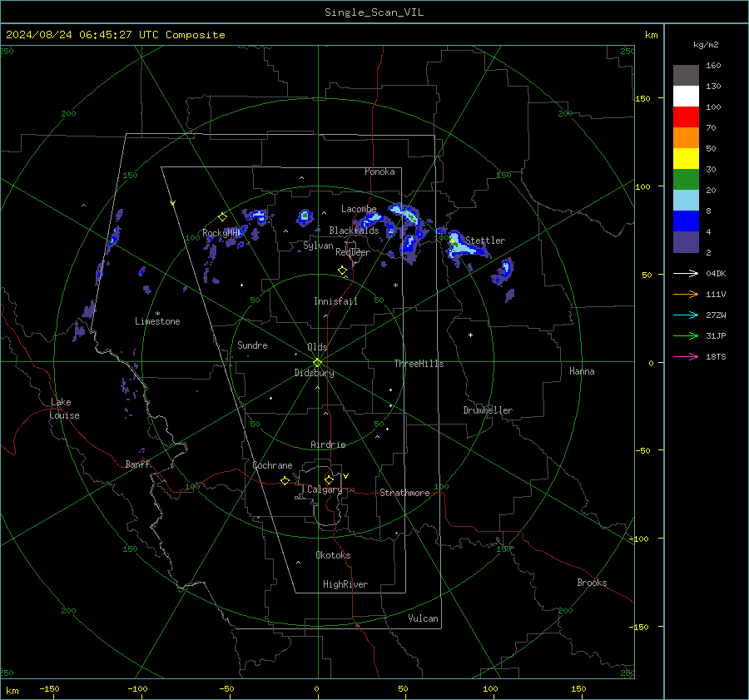Click the 04DK label in the legend
This screenshot has height=700, width=749.
click(716, 274)
